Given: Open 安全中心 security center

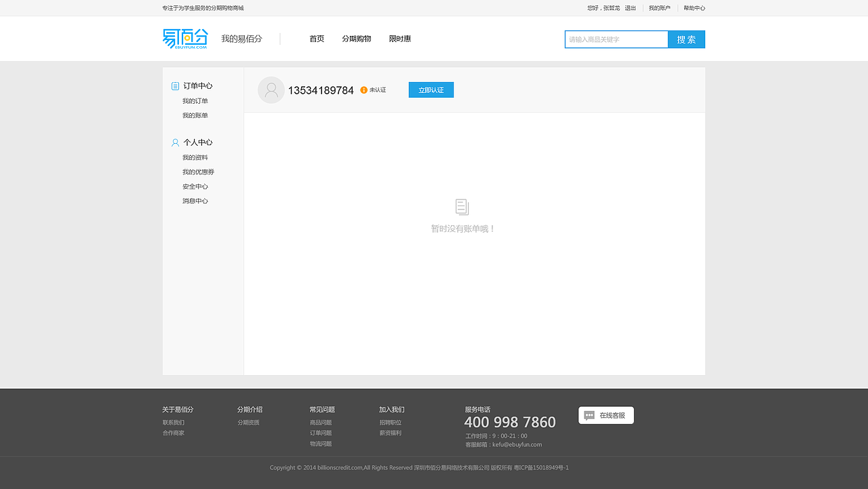Looking at the screenshot, I should (x=195, y=186).
